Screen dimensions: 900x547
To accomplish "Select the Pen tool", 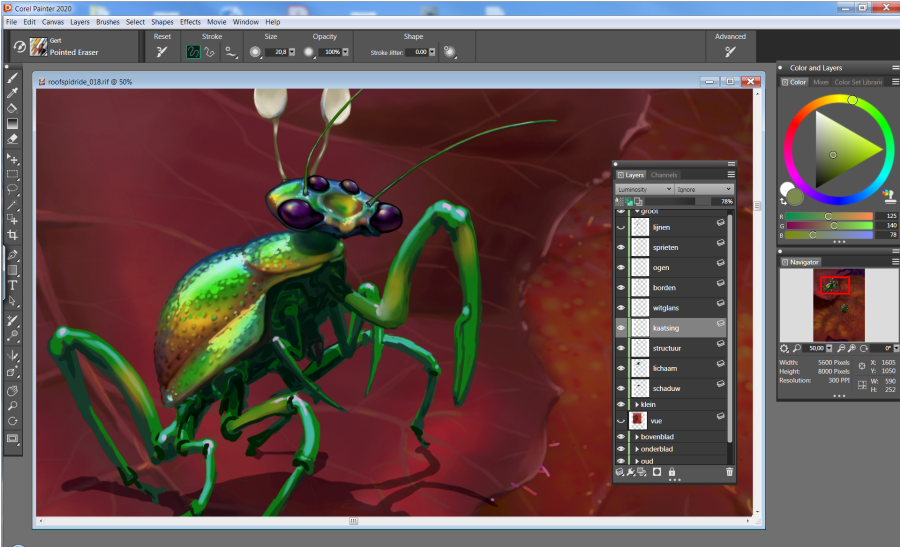I will click(x=12, y=254).
